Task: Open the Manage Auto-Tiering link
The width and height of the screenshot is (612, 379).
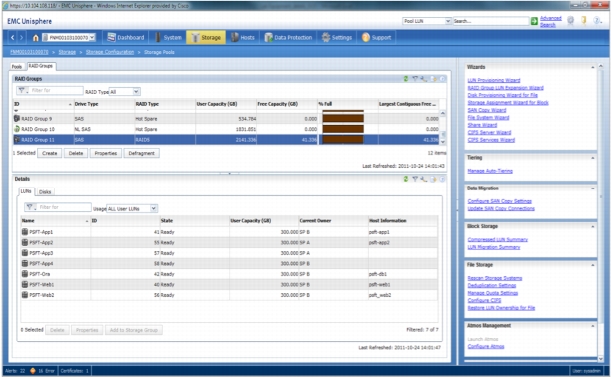Action: tap(490, 171)
